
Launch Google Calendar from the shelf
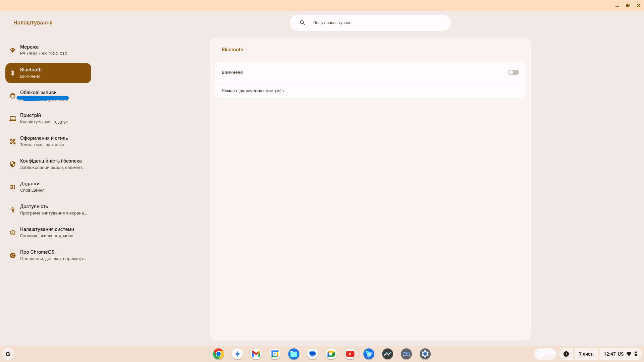(275, 354)
